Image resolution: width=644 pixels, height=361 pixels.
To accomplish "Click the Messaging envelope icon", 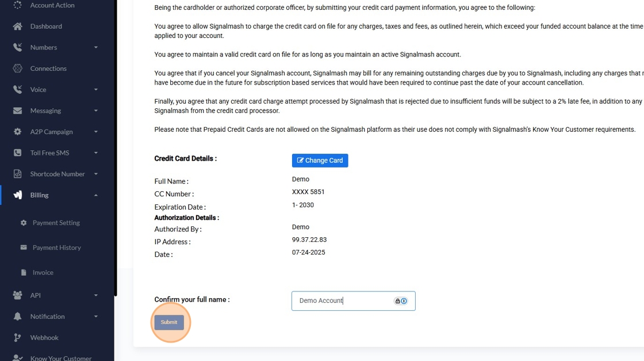I will click(x=18, y=111).
